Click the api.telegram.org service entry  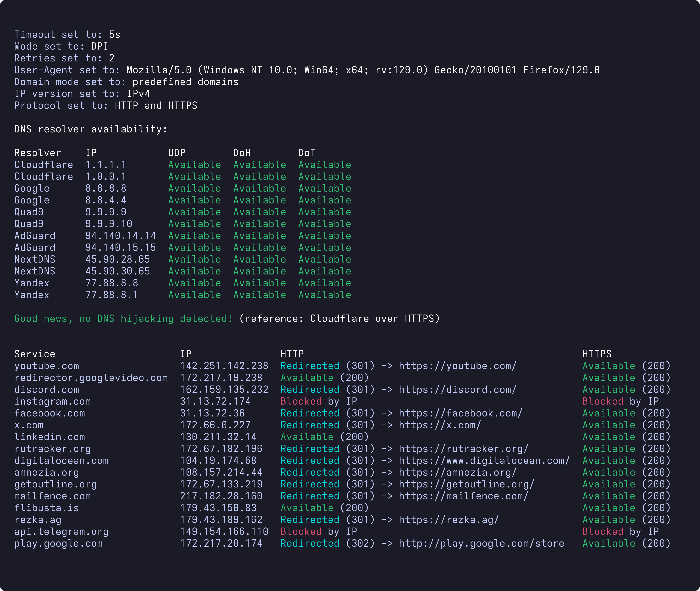tap(61, 532)
